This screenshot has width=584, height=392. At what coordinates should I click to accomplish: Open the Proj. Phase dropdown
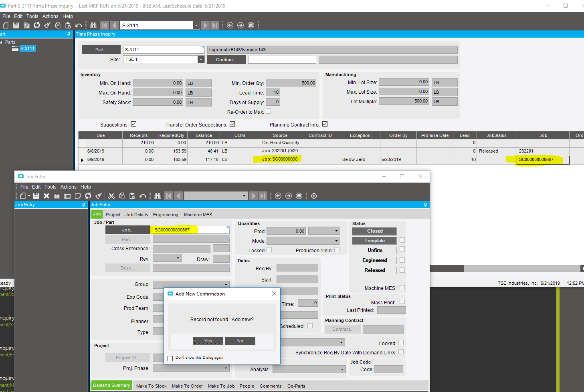pyautogui.click(x=226, y=368)
